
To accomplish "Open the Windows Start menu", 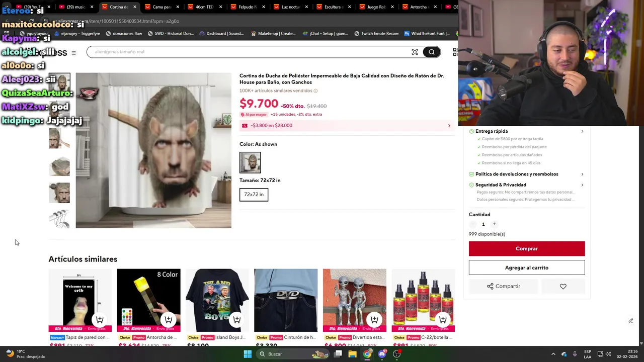I will [x=248, y=354].
